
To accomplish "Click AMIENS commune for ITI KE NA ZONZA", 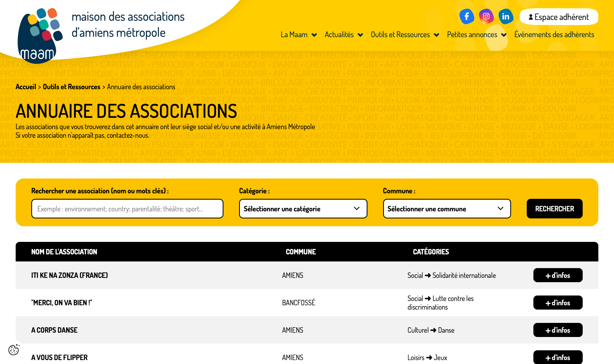I will tap(293, 276).
